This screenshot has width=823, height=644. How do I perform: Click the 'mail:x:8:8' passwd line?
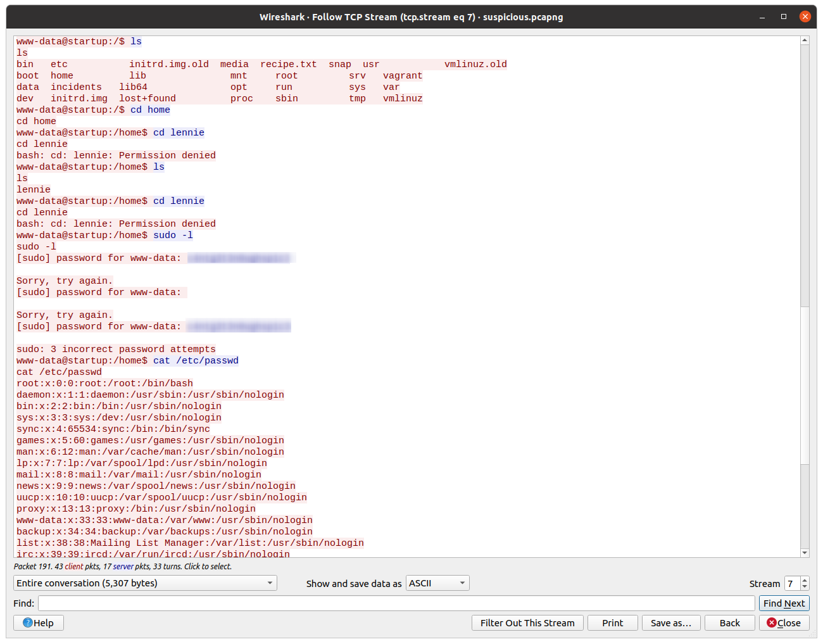139,474
